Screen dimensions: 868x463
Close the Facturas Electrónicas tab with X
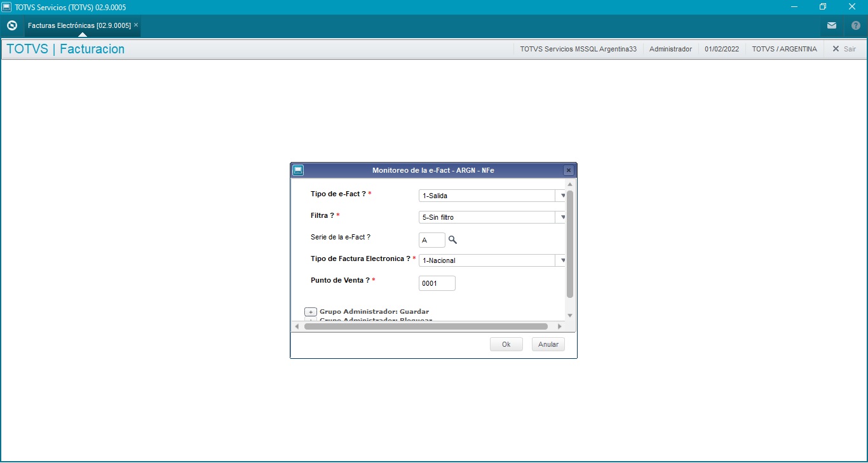click(136, 25)
